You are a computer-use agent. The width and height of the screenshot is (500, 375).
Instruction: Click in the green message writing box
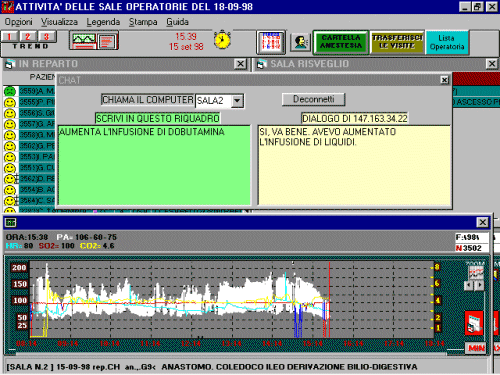[x=154, y=165]
